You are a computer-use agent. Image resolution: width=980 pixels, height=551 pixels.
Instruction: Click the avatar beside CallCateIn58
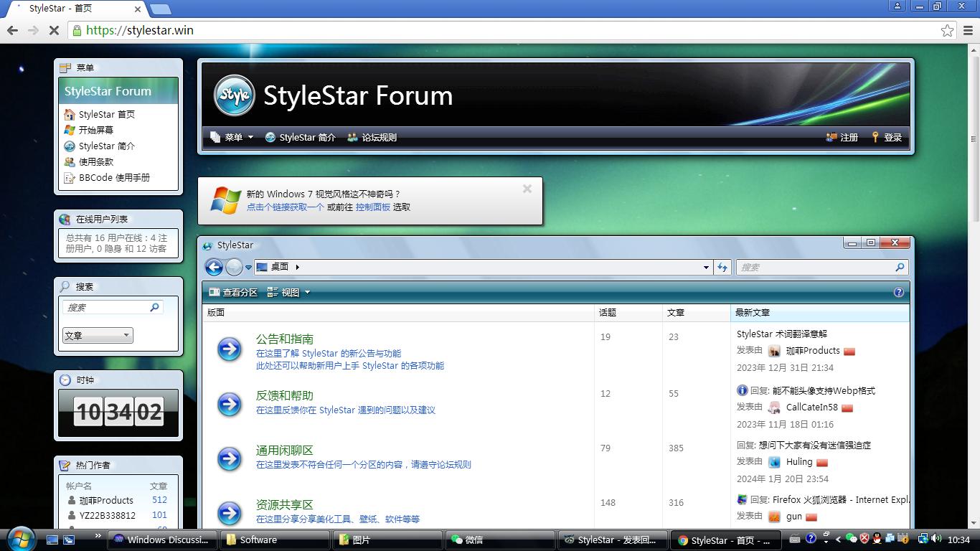774,408
